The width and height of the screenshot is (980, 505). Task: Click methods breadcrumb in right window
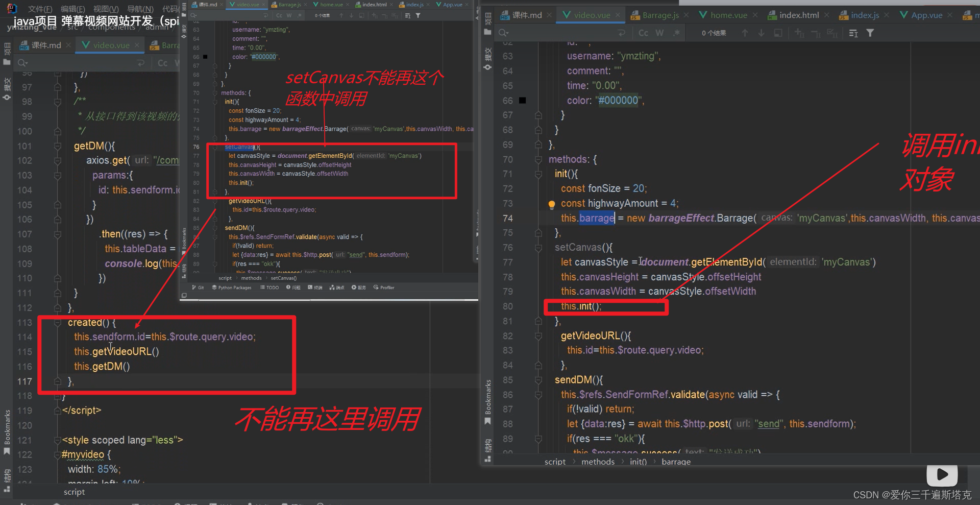coord(598,462)
